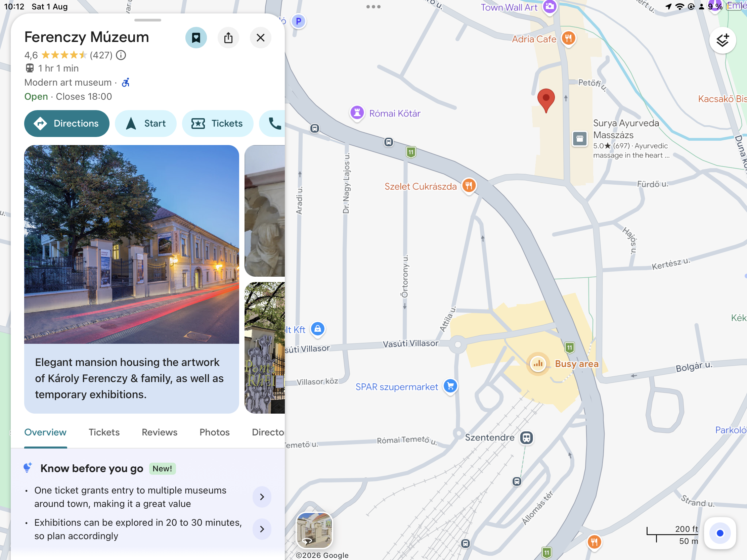This screenshot has height=560, width=747.
Task: Close the Ferenczy Múzeum place card
Action: pos(260,38)
